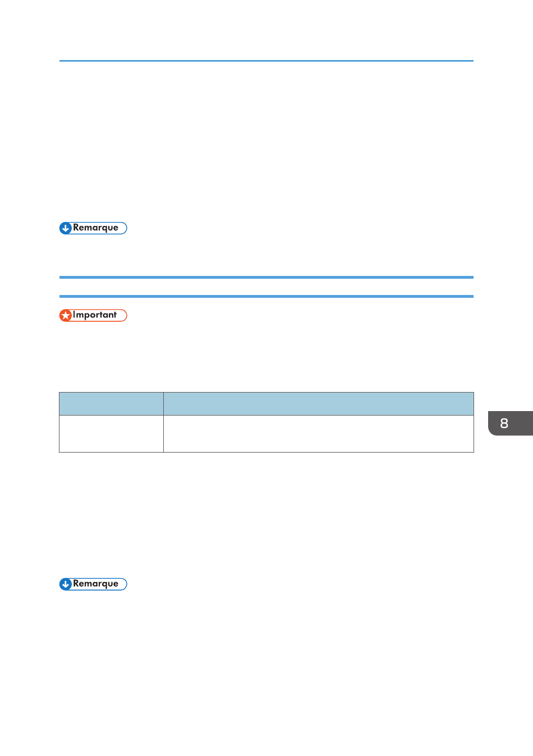Click the digit 8 on the gray tab
The image size is (533, 756).
(x=504, y=423)
